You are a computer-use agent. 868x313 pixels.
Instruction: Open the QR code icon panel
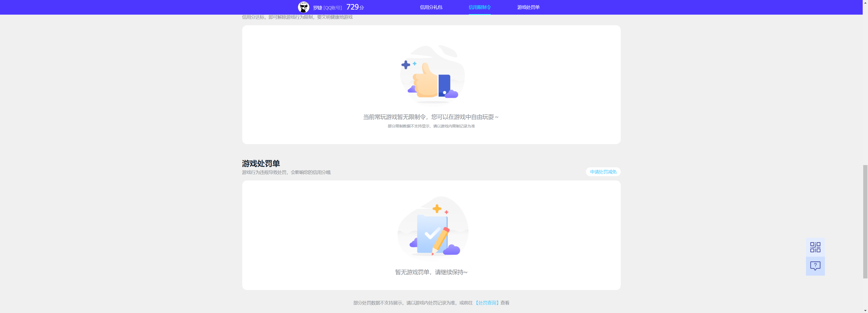pyautogui.click(x=815, y=247)
